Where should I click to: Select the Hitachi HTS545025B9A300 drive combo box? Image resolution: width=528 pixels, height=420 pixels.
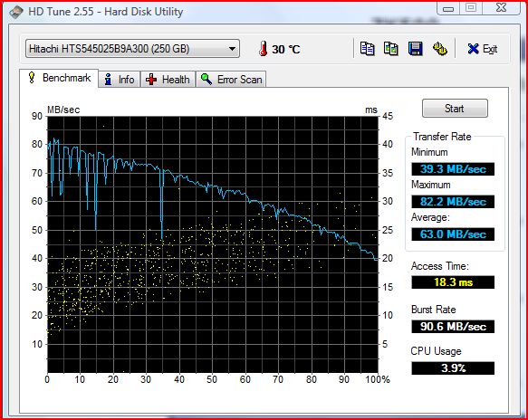132,49
